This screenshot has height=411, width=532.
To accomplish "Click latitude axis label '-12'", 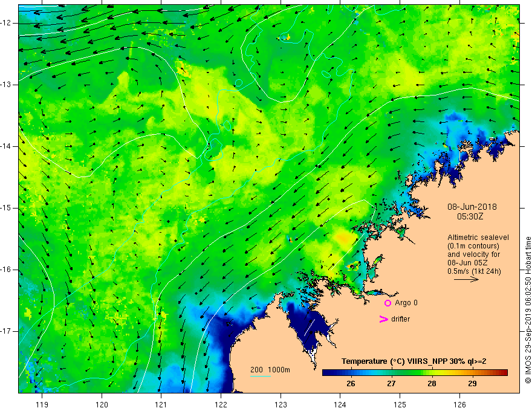I will [6, 23].
